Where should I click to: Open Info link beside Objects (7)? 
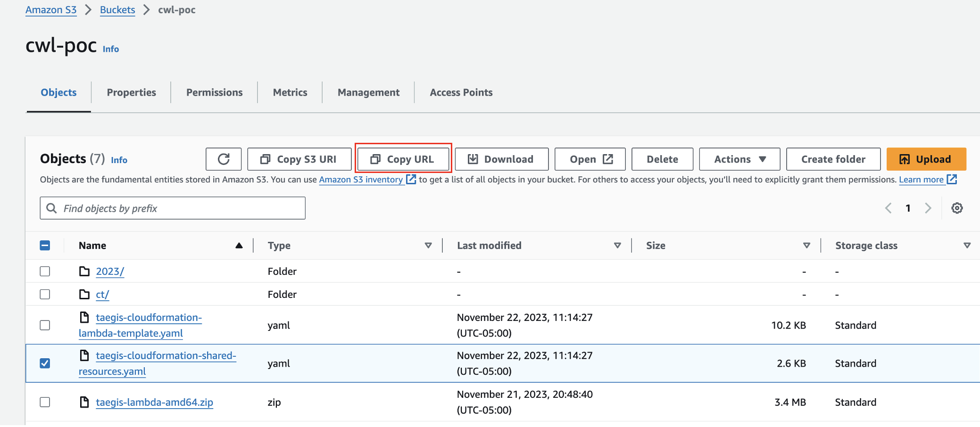click(x=119, y=160)
